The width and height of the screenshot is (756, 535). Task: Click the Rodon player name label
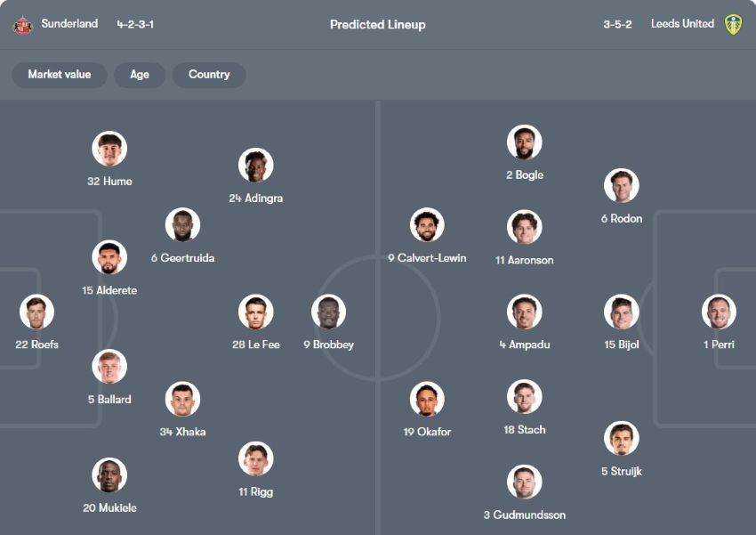622,219
